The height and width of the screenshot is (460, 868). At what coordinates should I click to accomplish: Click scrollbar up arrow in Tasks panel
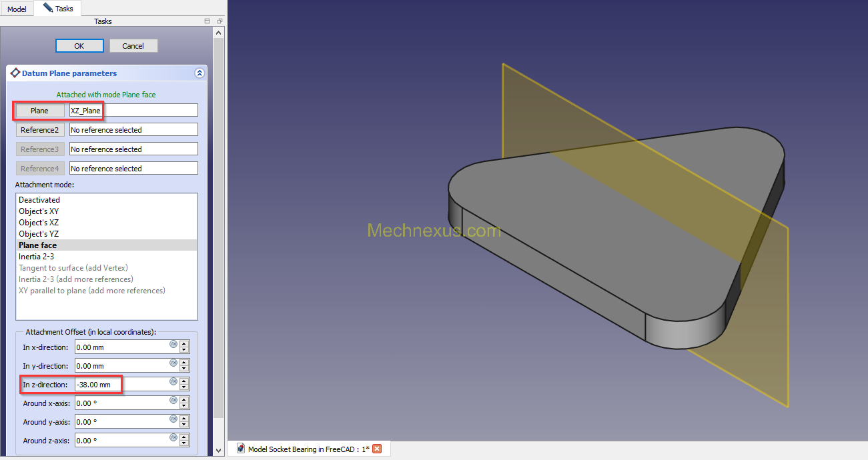(219, 32)
